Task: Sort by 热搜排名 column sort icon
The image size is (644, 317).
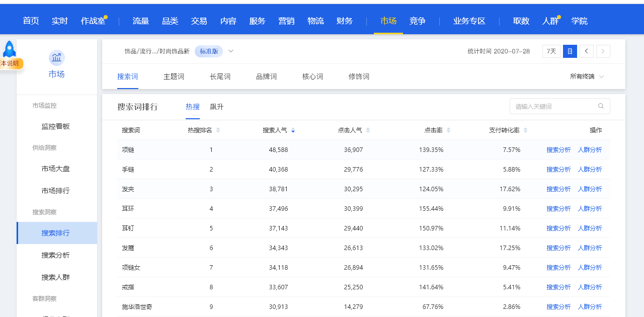Action: point(218,130)
